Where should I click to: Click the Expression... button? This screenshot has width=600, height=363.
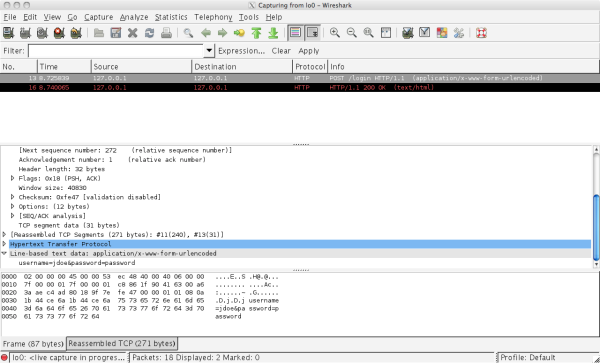coord(241,51)
